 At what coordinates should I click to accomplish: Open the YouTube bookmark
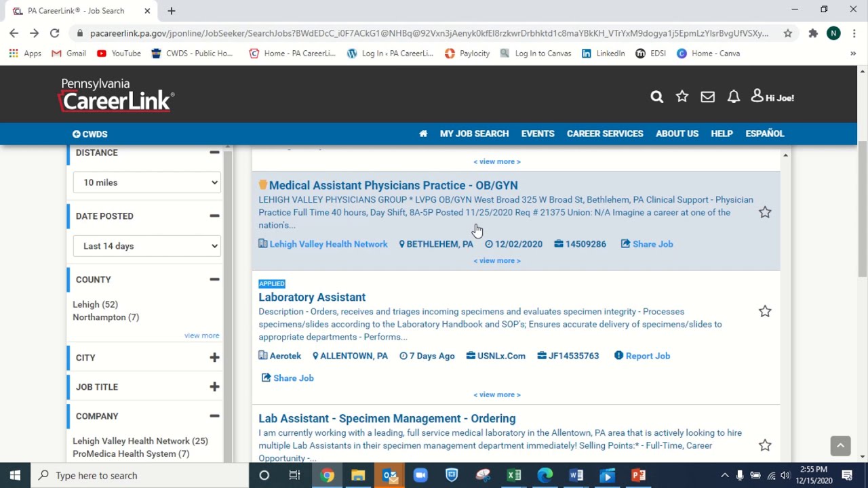119,53
